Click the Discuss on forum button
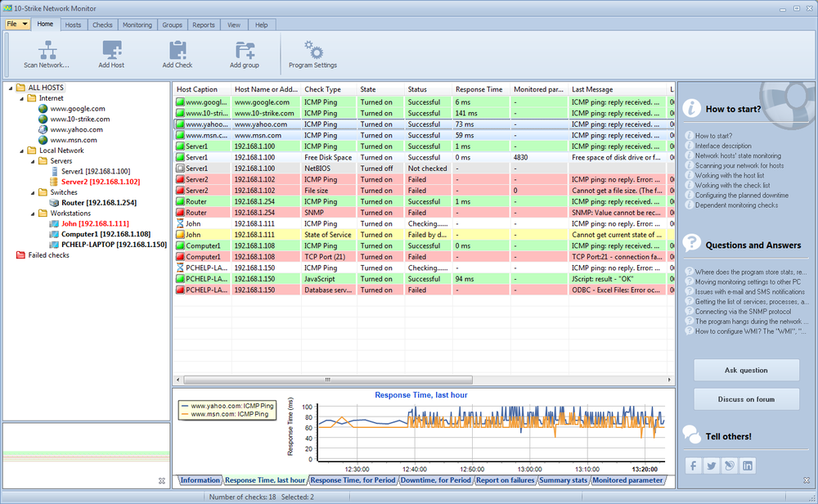 [745, 398]
